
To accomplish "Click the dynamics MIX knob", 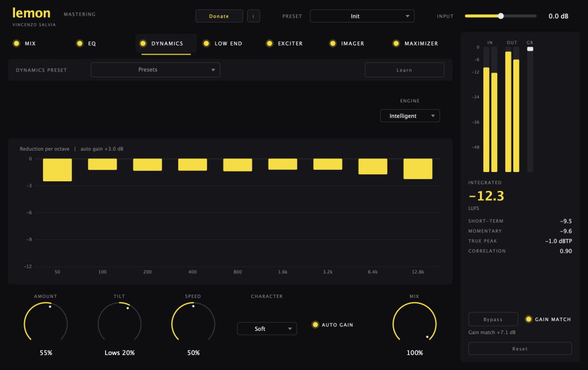I will (414, 324).
